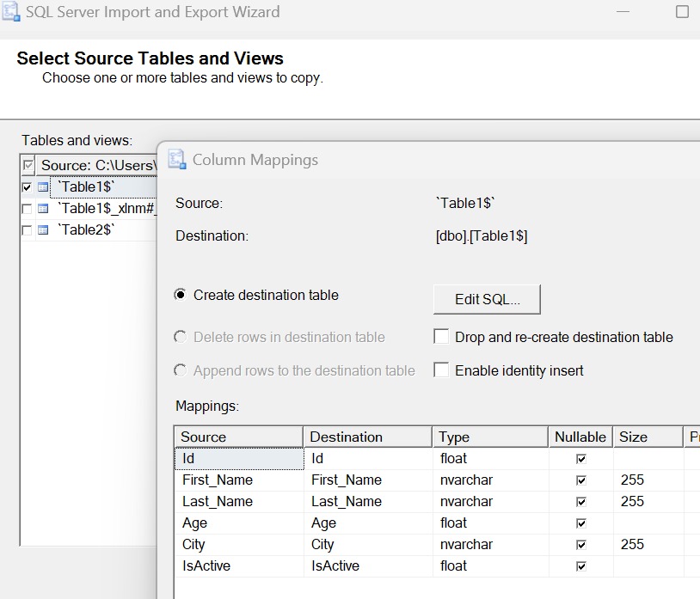Select the IsActive source row in mappings
This screenshot has height=599, width=700.
pos(238,566)
